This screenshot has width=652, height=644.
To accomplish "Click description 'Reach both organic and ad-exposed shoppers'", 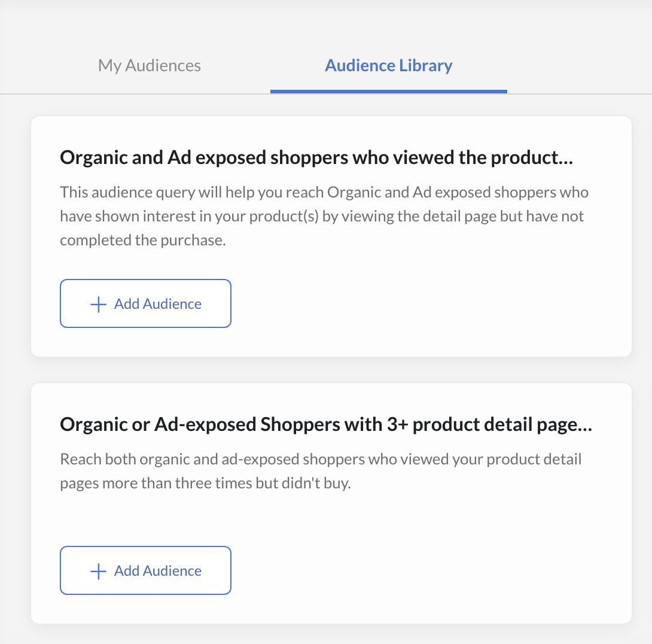I will coord(321,471).
